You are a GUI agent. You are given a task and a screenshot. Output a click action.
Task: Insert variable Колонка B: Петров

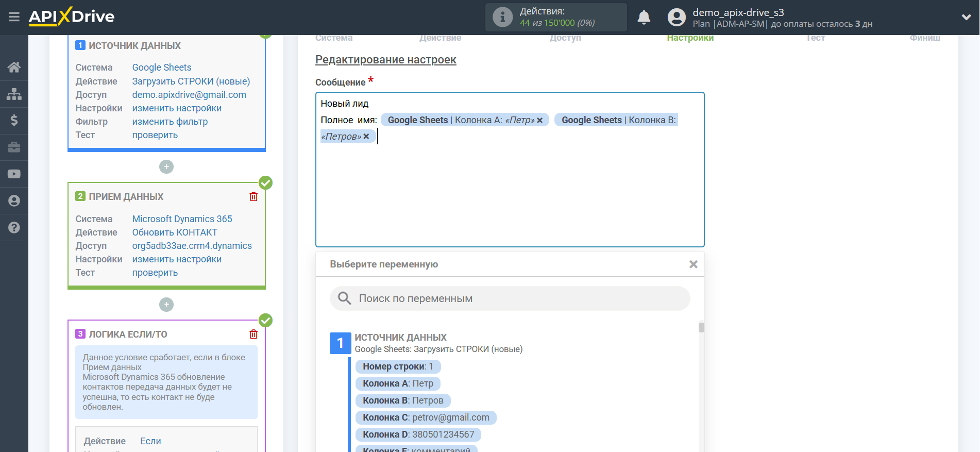pos(403,400)
